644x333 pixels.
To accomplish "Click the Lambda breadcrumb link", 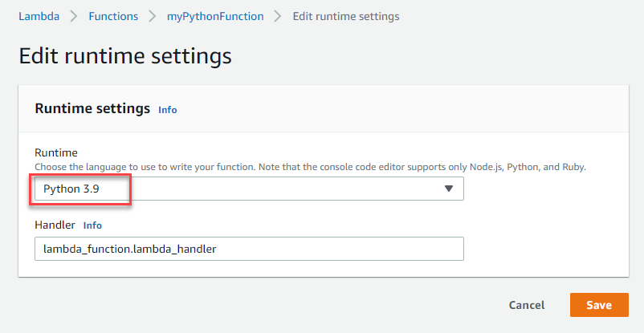I will coord(39,16).
